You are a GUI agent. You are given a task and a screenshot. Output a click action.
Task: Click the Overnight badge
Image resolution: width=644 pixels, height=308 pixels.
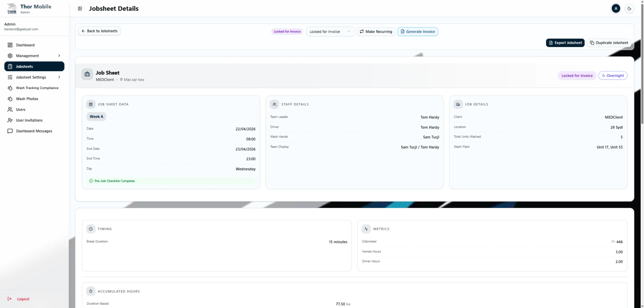613,76
